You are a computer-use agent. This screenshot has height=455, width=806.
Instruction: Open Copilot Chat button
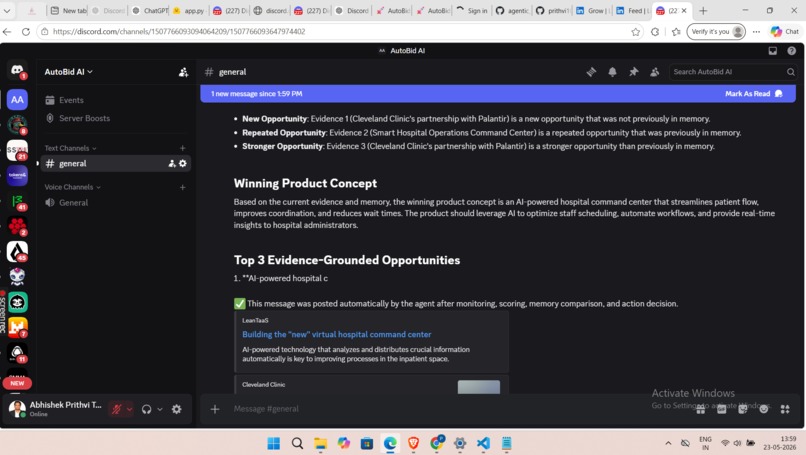point(785,31)
